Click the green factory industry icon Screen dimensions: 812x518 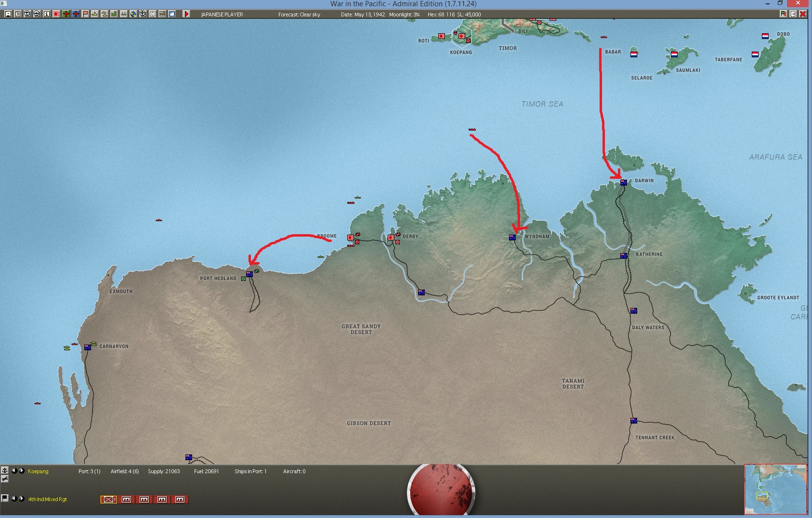pos(114,14)
